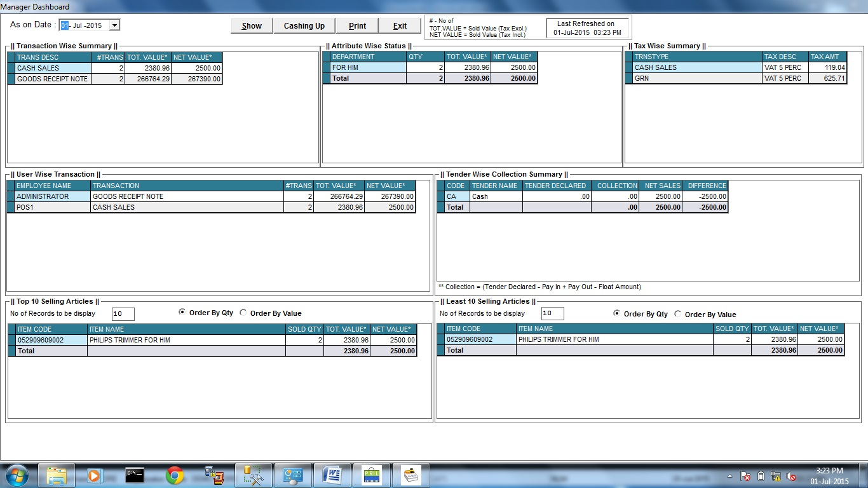868x488 pixels.
Task: Click the Print button
Action: pyautogui.click(x=357, y=26)
